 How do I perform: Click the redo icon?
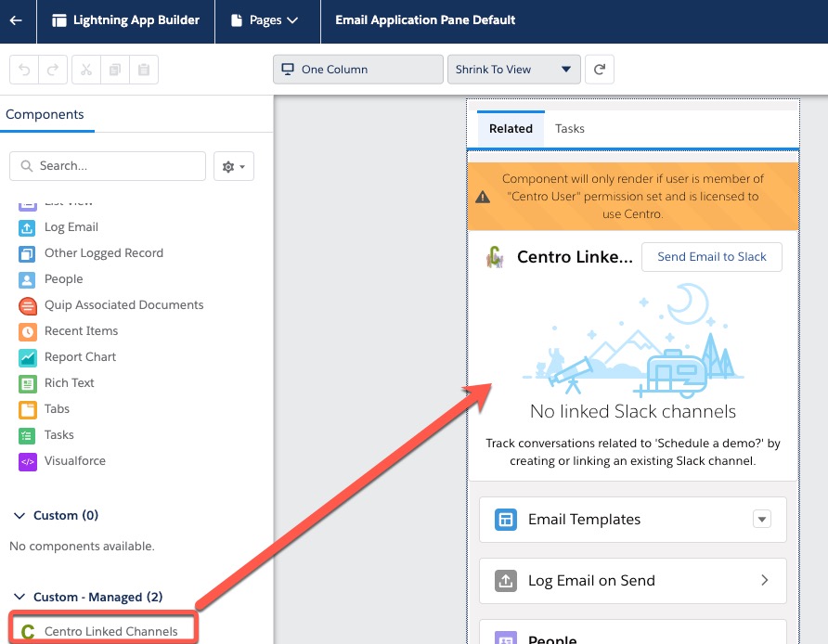[53, 70]
